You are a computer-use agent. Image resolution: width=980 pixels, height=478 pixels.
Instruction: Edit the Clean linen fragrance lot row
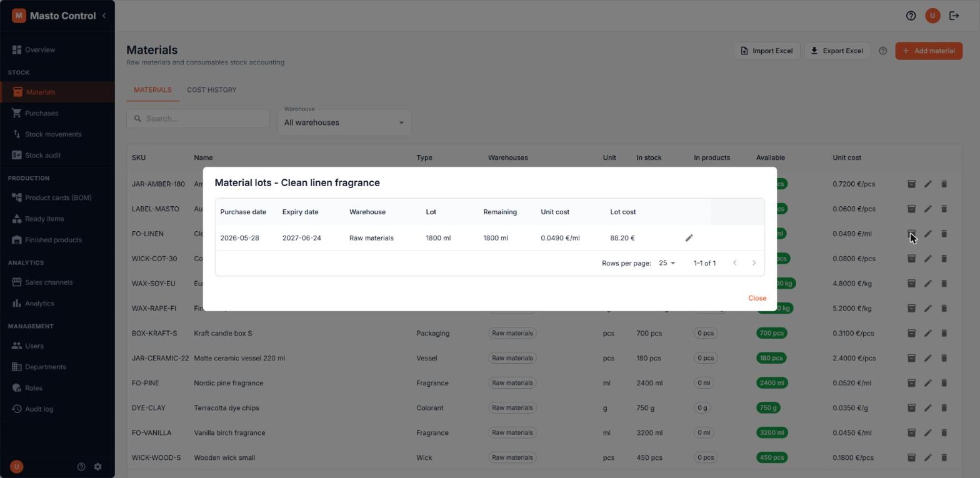click(x=689, y=238)
